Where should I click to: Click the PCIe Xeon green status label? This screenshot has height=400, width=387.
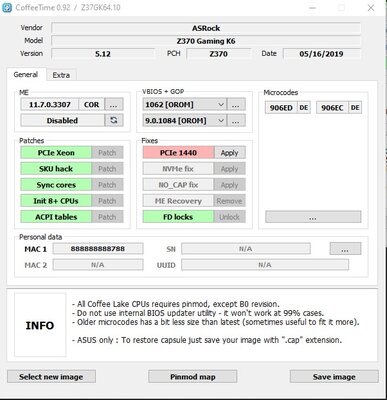(x=56, y=153)
